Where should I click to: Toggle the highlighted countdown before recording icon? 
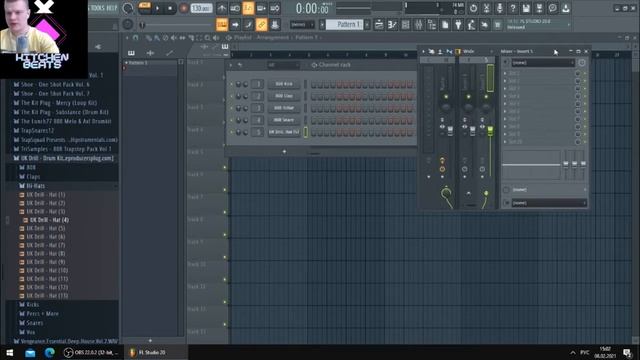pos(248,8)
